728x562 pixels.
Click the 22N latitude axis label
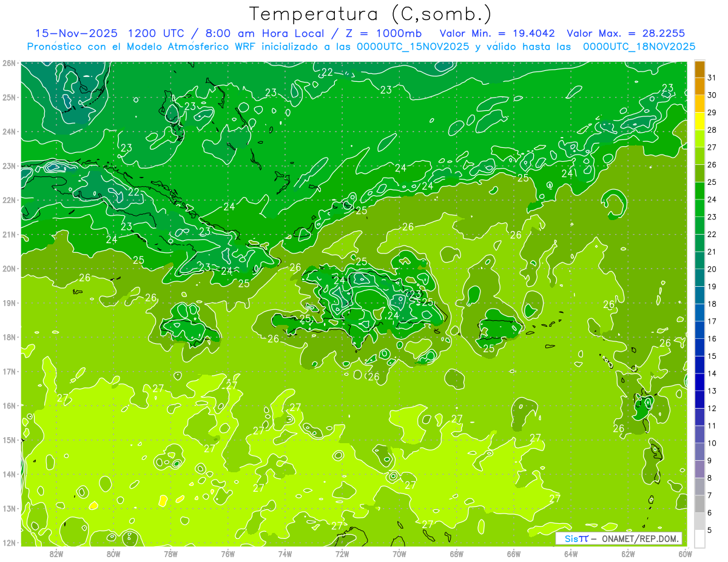(x=9, y=200)
